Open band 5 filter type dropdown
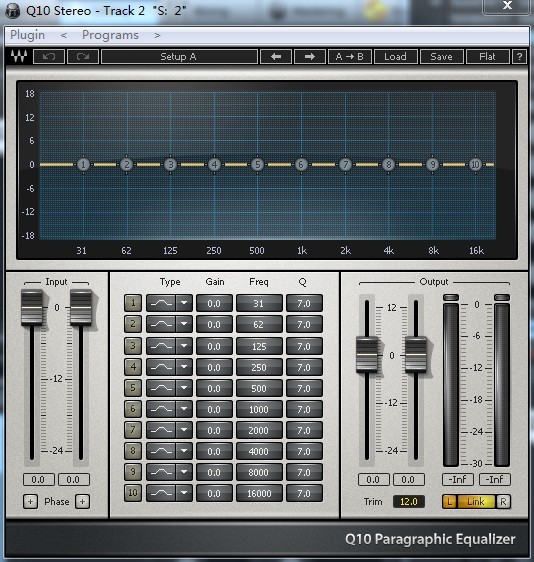 (184, 388)
